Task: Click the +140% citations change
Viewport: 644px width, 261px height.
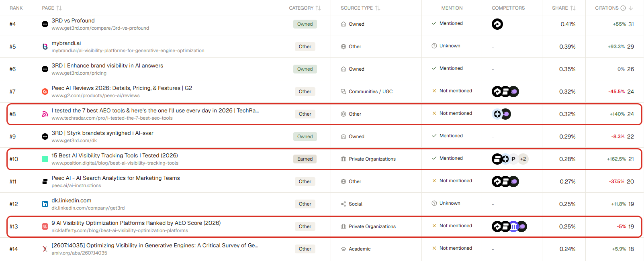Action: (617, 114)
